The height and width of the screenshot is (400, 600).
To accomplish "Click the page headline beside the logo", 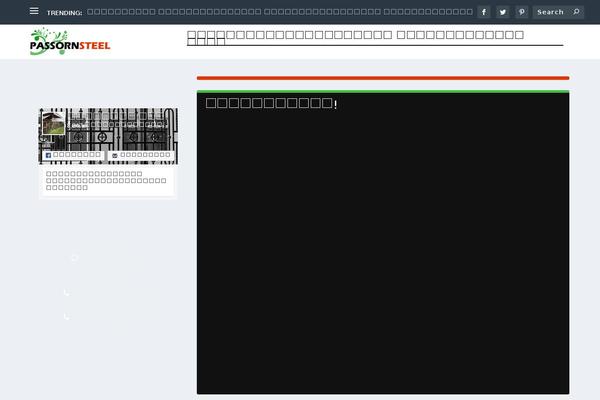I will click(x=355, y=38).
